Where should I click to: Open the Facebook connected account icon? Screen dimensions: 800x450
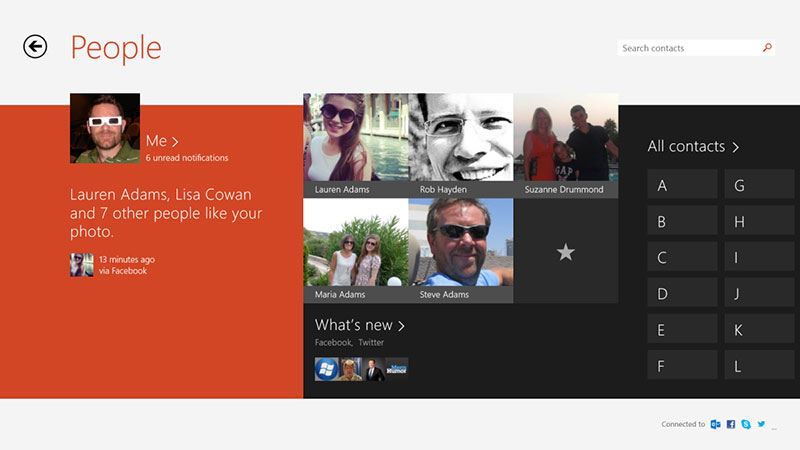(x=731, y=424)
